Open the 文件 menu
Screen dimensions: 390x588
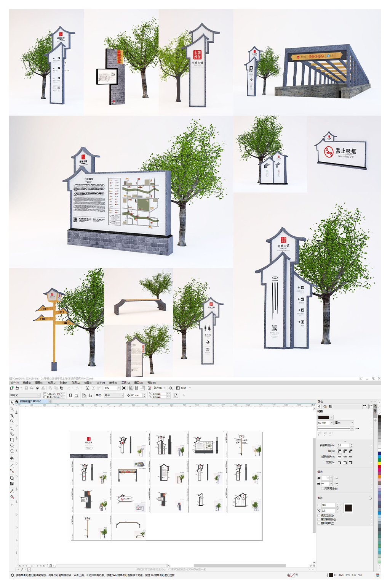click(x=14, y=382)
